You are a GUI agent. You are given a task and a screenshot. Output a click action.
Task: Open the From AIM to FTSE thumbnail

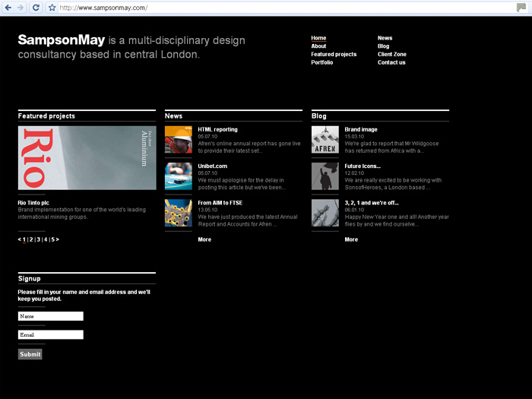(x=178, y=213)
